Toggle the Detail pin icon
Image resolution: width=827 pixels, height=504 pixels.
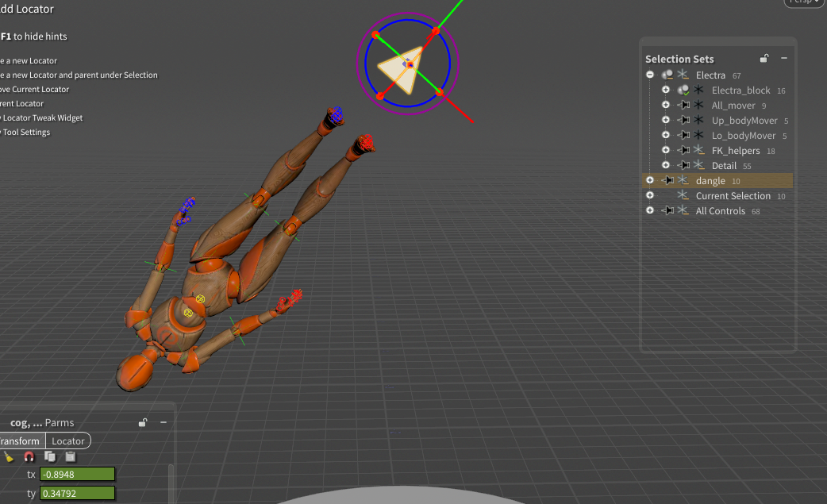(x=683, y=165)
